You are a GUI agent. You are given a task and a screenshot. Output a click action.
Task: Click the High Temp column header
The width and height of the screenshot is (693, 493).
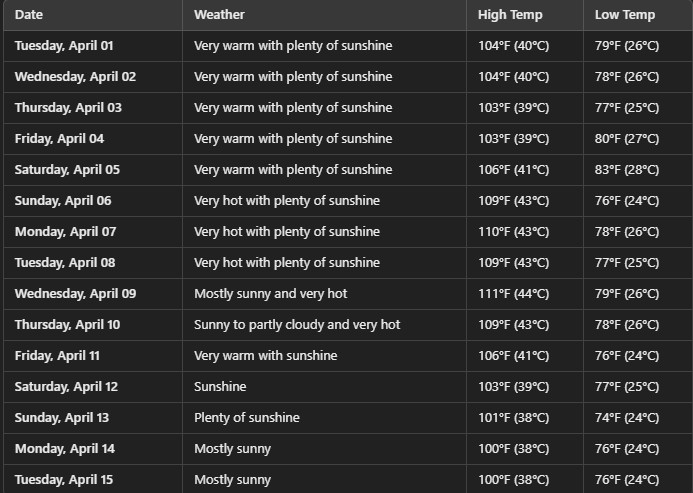pyautogui.click(x=512, y=15)
